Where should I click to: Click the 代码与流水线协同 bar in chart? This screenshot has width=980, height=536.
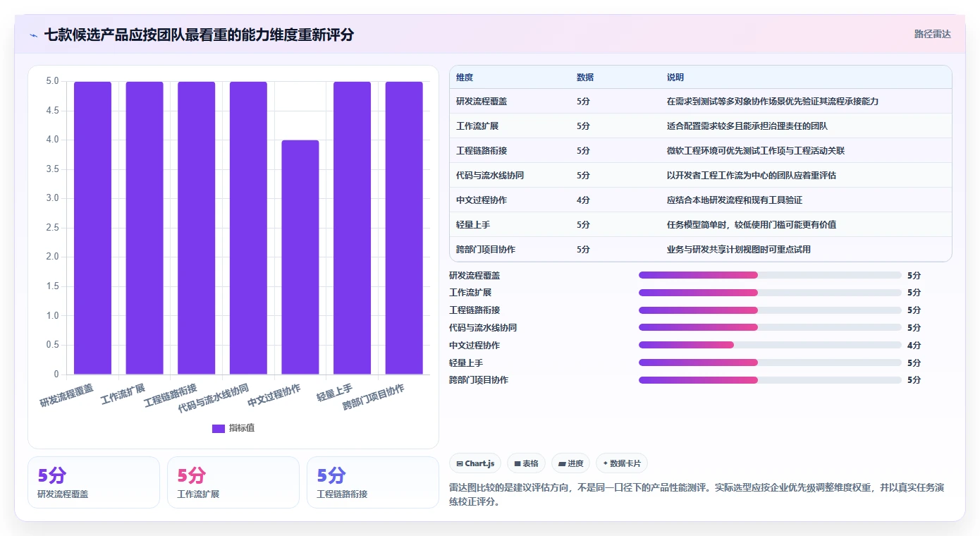248,228
